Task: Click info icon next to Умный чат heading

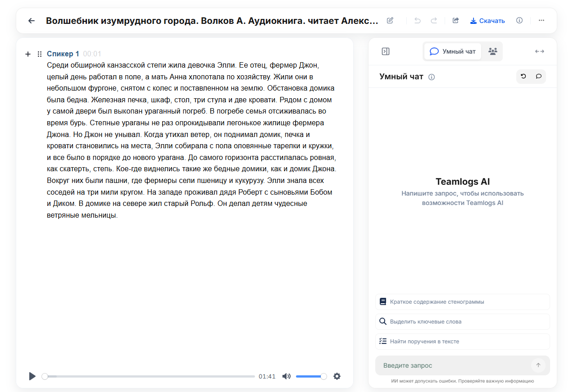Action: (432, 77)
